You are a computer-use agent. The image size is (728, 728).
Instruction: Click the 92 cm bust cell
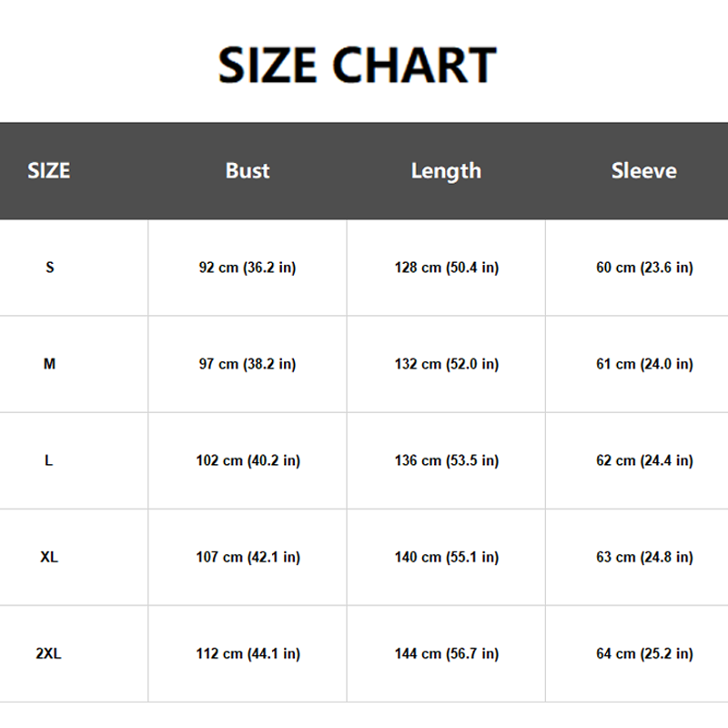coord(248,268)
